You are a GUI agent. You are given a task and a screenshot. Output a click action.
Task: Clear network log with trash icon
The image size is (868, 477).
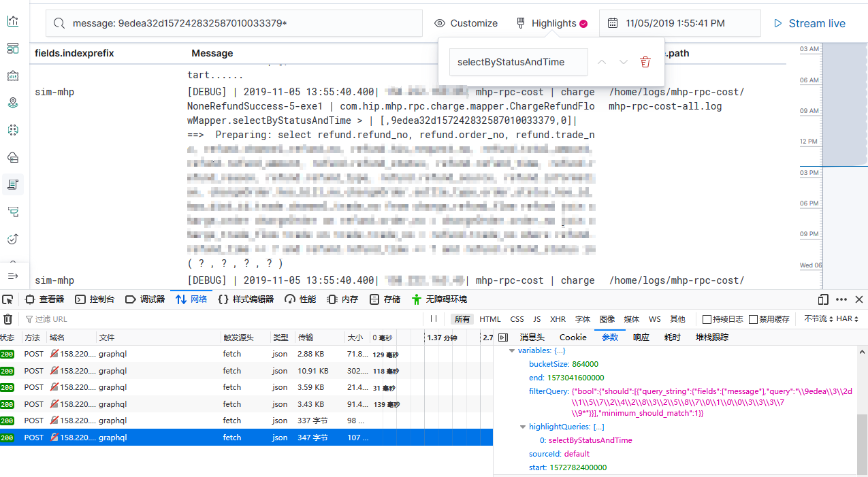point(7,319)
